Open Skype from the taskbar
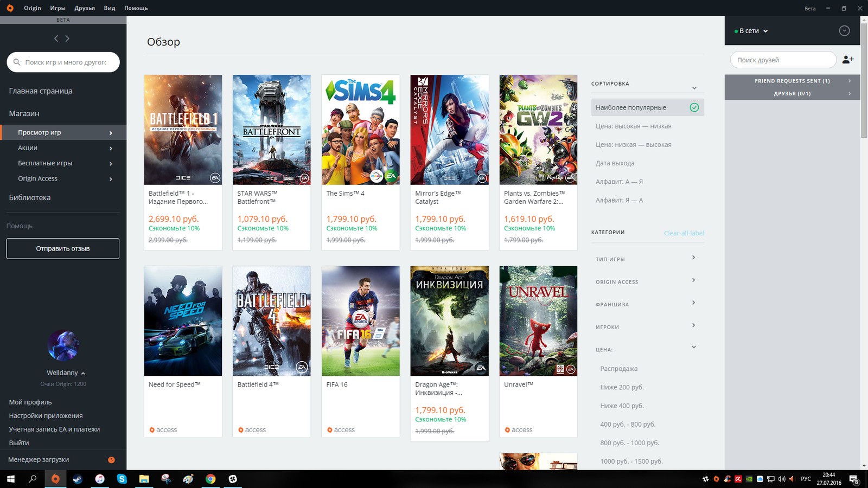The width and height of the screenshot is (868, 488). click(122, 479)
